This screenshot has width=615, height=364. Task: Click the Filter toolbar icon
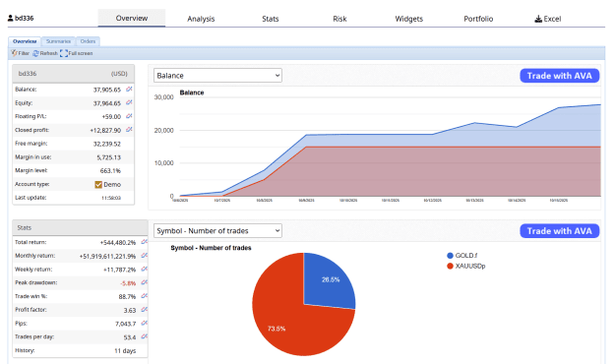14,53
